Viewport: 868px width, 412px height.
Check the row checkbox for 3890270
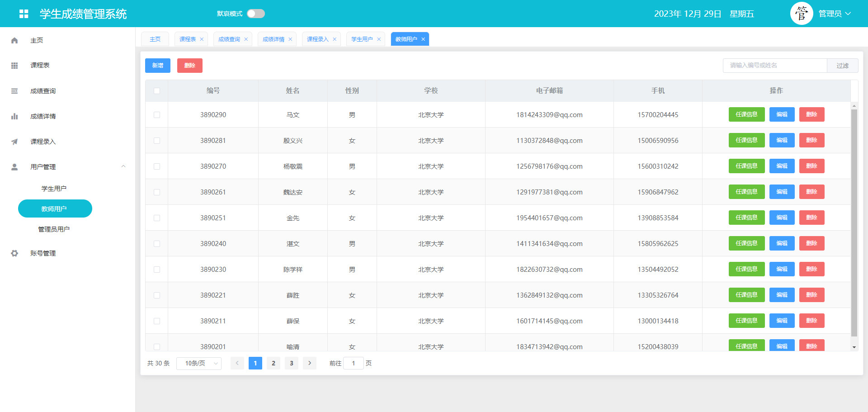(157, 166)
